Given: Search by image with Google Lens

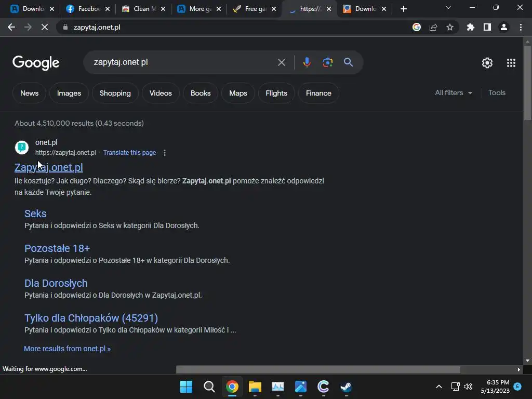Looking at the screenshot, I should pos(328,62).
